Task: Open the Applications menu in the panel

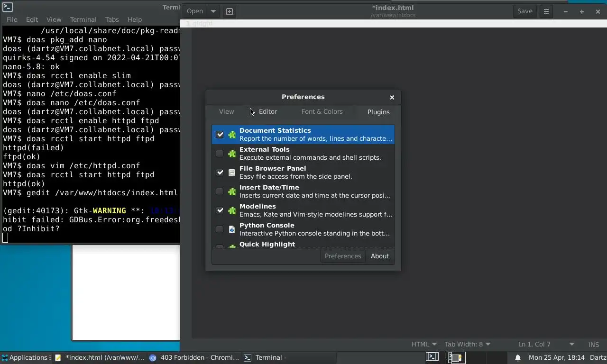Action: pyautogui.click(x=26, y=358)
